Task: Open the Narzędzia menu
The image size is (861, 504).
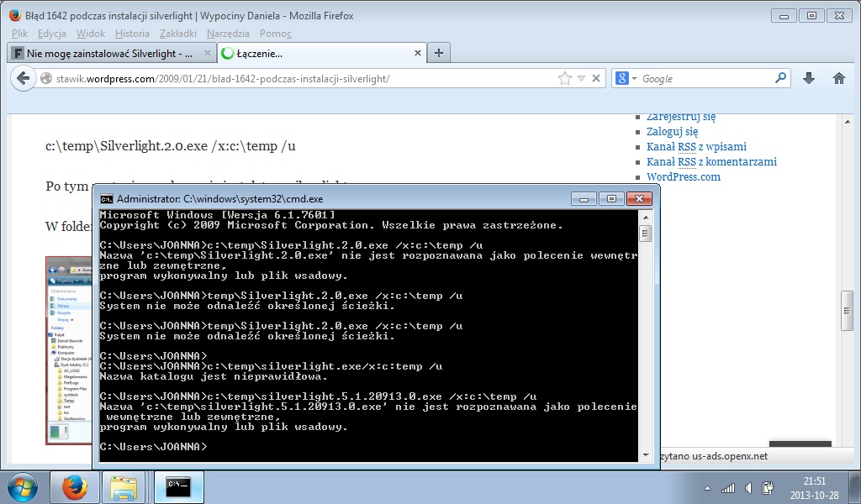Action: pyautogui.click(x=228, y=34)
